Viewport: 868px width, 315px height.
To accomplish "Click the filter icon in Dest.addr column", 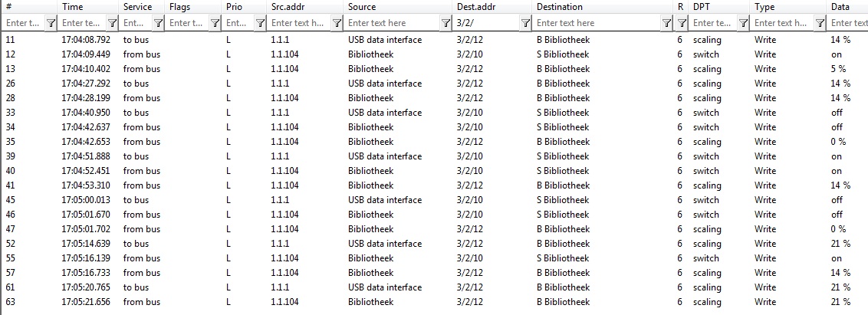I will click(x=525, y=23).
